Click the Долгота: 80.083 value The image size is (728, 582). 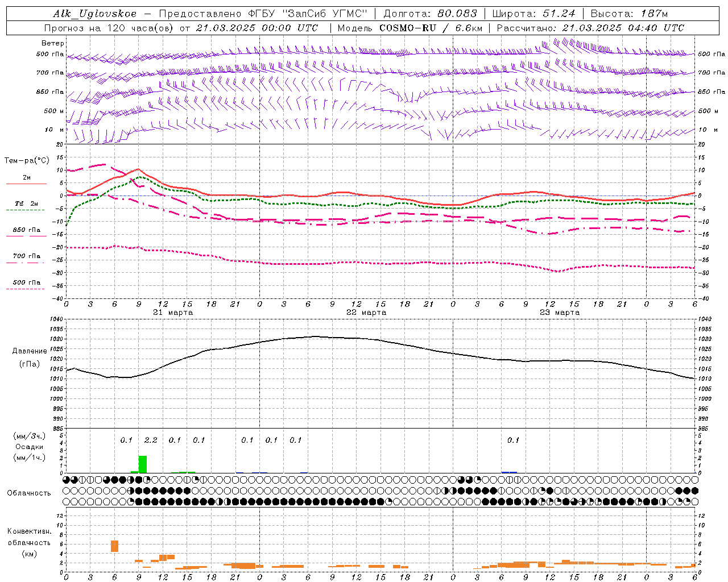tap(431, 14)
